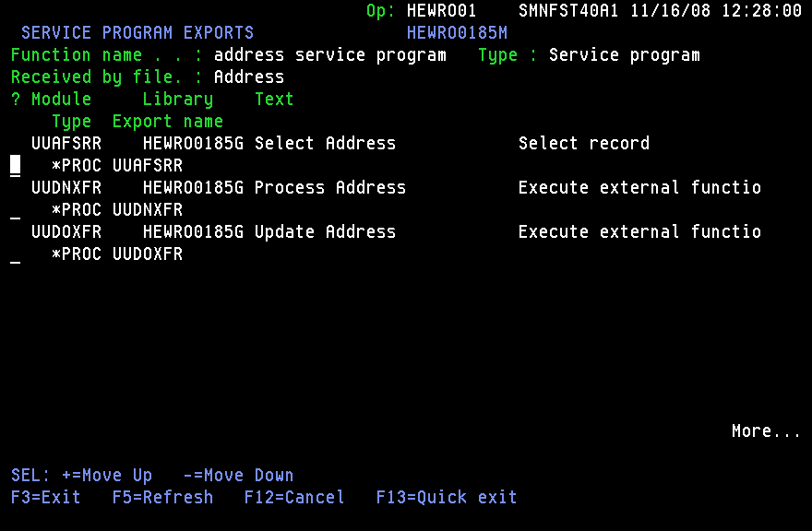The image size is (812, 531).
Task: Click the More... page indicator
Action: (766, 431)
